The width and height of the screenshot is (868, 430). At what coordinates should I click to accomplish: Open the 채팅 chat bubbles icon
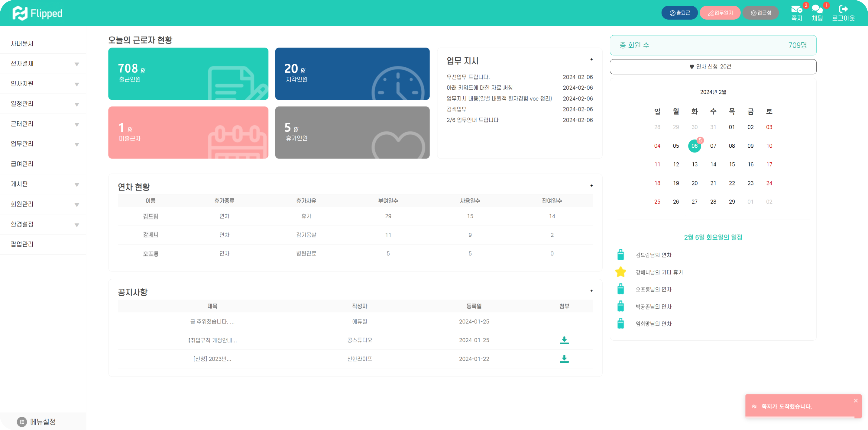coord(817,9)
